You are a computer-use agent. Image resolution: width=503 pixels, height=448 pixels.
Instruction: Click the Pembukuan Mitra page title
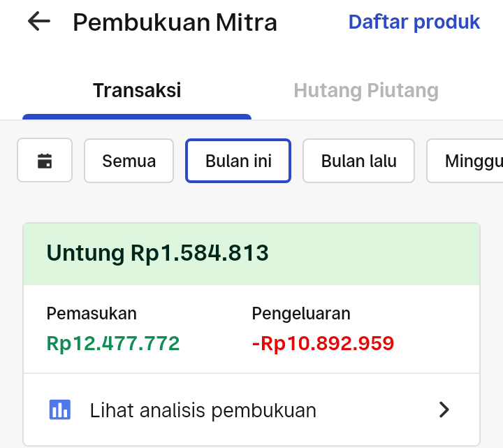[x=175, y=22]
